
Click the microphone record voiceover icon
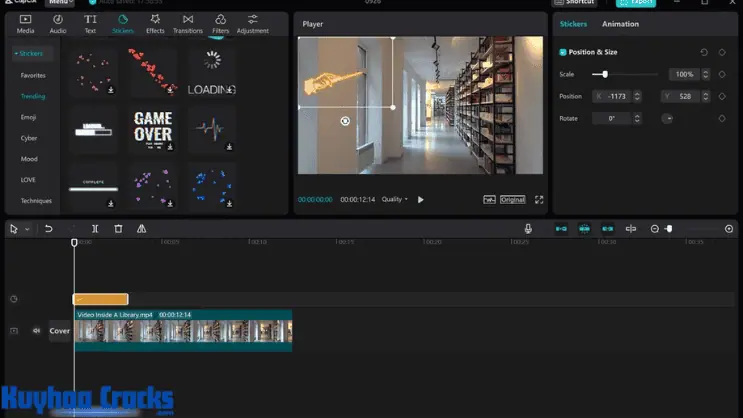[528, 229]
